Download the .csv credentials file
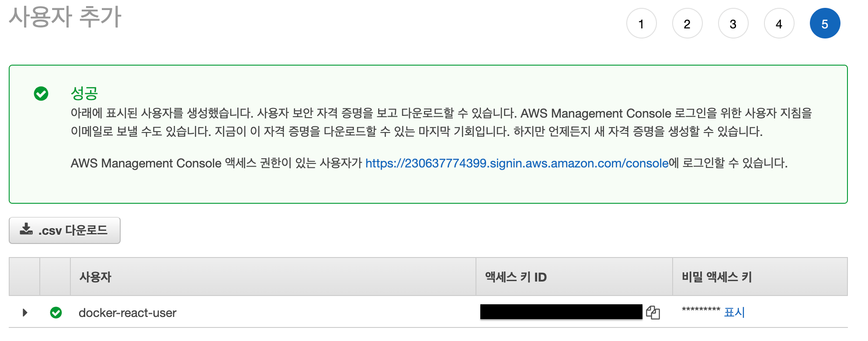Image resolution: width=868 pixels, height=341 pixels. point(65,230)
